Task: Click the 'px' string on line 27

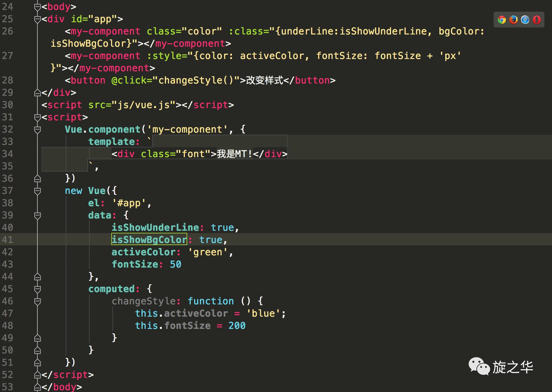Action: pos(450,55)
